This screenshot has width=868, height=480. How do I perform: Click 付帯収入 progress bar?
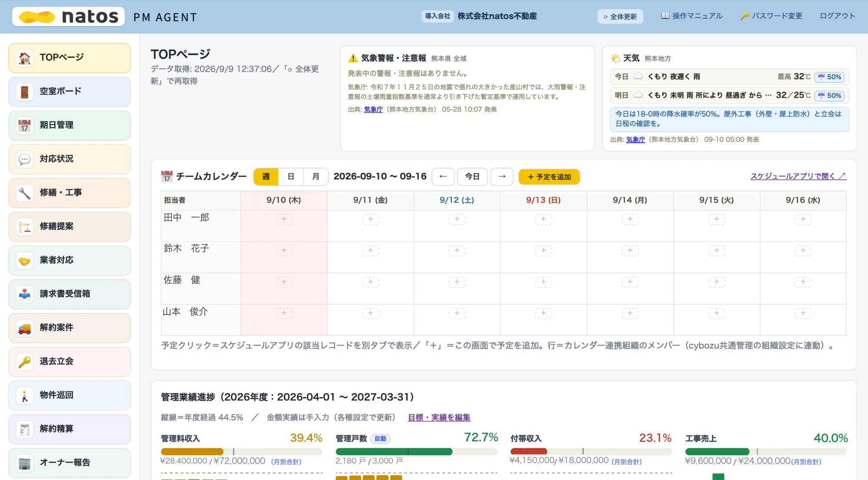591,451
